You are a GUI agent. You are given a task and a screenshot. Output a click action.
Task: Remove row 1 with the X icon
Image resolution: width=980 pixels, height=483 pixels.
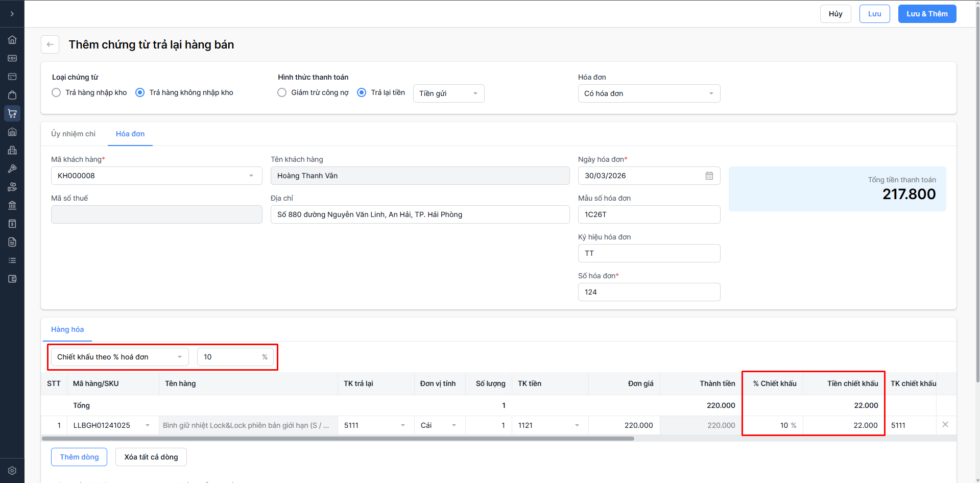click(945, 425)
